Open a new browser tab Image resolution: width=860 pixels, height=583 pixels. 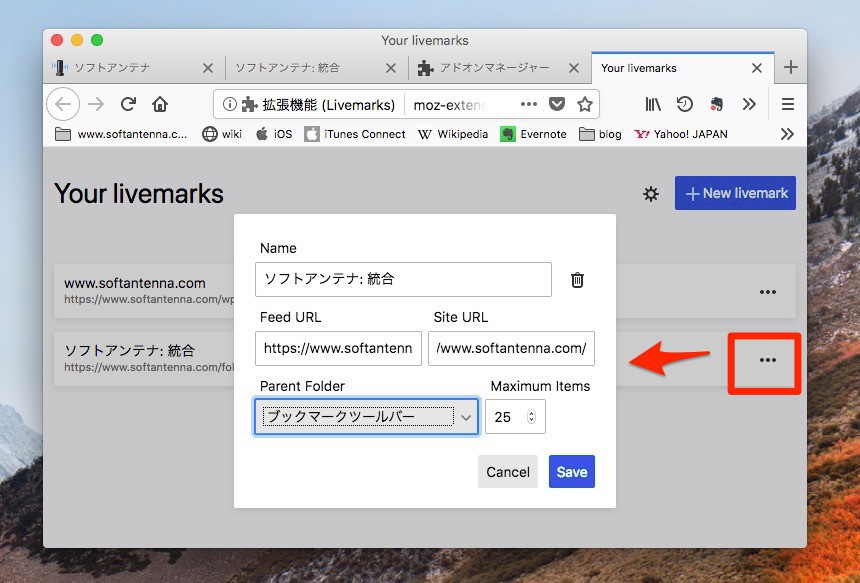pyautogui.click(x=790, y=68)
